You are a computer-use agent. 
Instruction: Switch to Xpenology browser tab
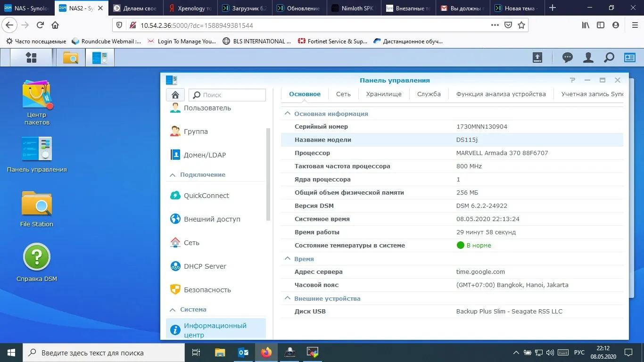[190, 8]
